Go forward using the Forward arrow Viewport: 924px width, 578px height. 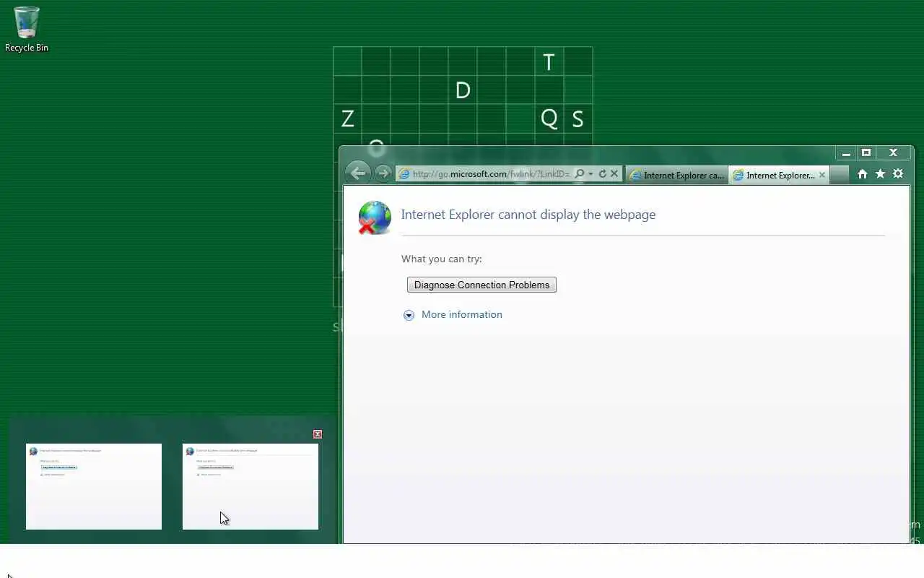click(x=383, y=173)
